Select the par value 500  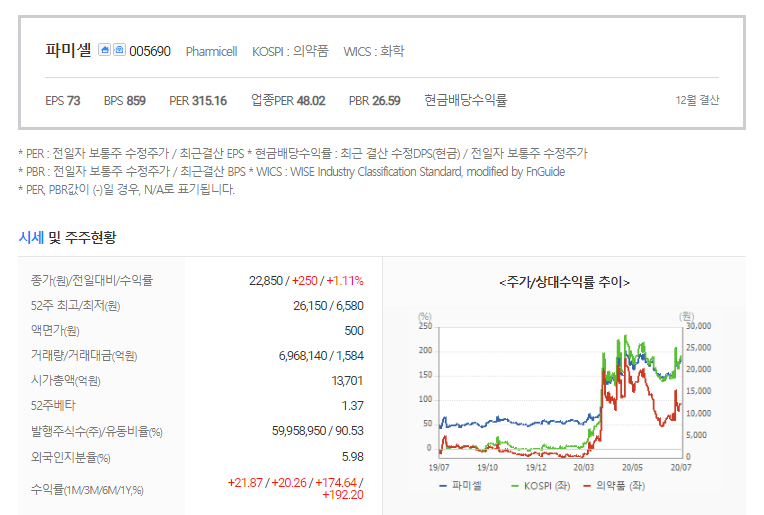tap(354, 331)
